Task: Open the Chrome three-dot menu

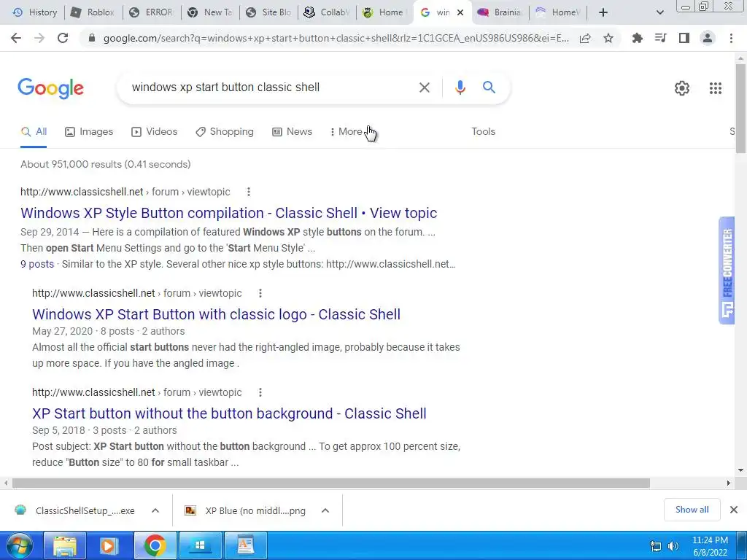Action: [x=731, y=38]
